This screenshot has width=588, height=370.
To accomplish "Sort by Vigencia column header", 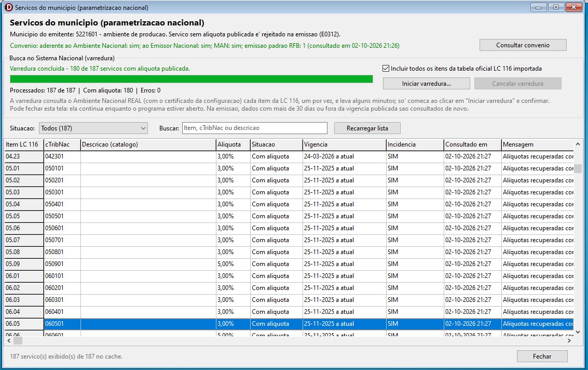I will (344, 144).
